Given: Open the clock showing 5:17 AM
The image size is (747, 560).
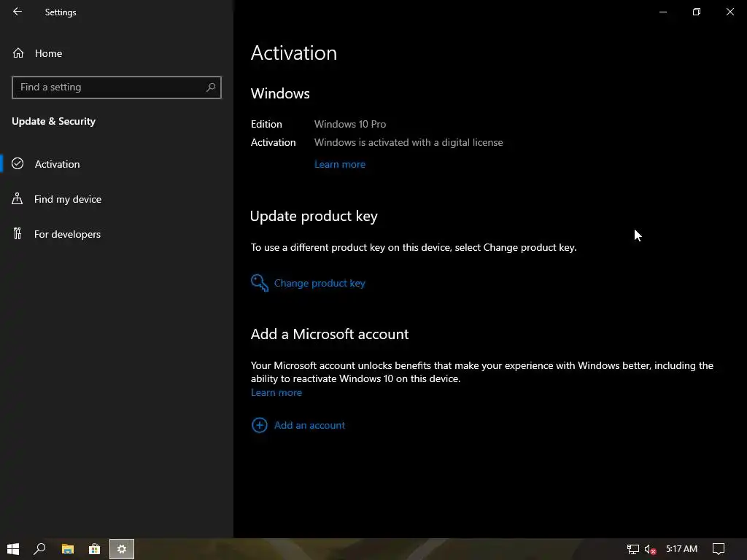Looking at the screenshot, I should (x=681, y=549).
